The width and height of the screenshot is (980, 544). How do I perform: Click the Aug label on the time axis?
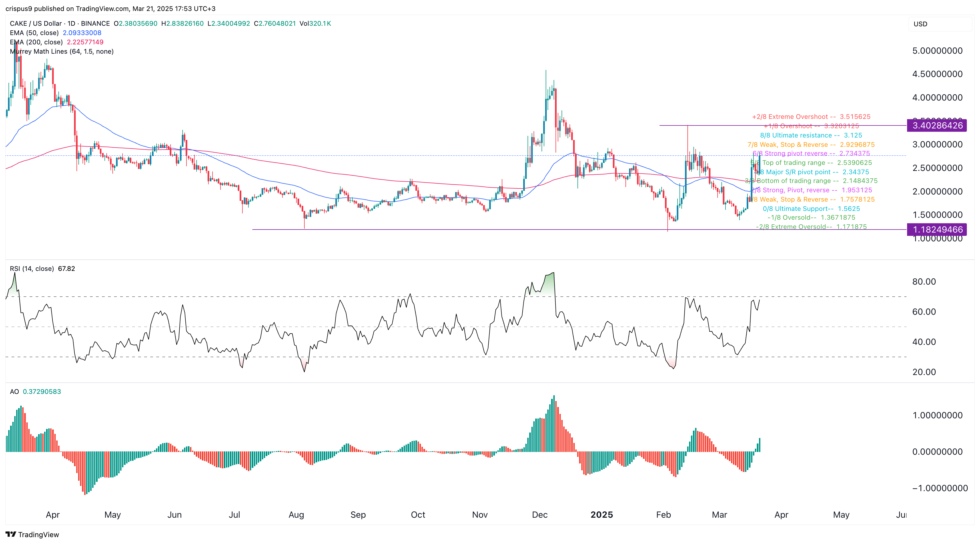coord(296,515)
